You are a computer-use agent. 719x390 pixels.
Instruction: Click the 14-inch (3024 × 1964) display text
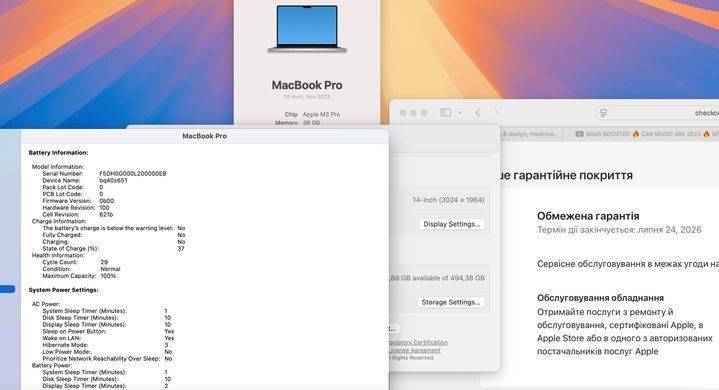click(448, 200)
